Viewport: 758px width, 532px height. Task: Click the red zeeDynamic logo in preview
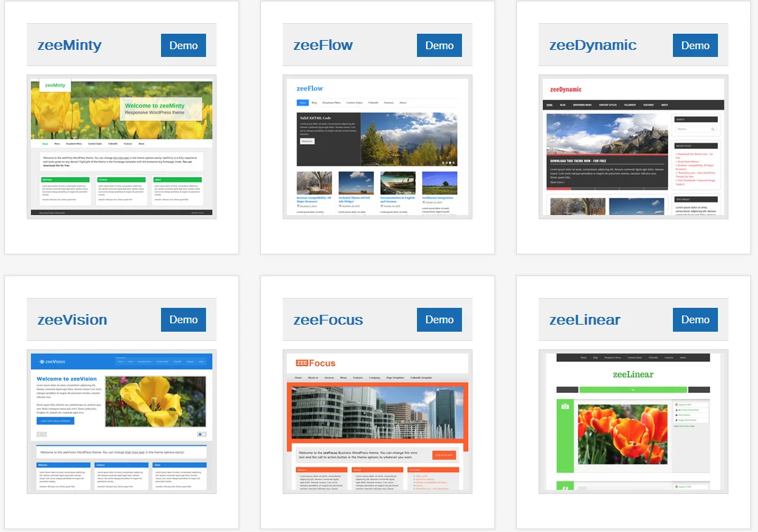[565, 89]
